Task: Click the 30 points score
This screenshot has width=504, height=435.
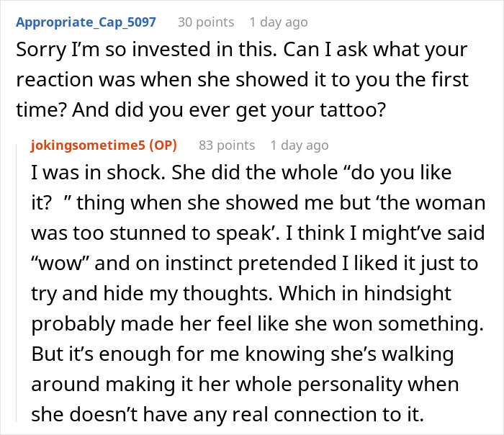Action: (x=206, y=22)
